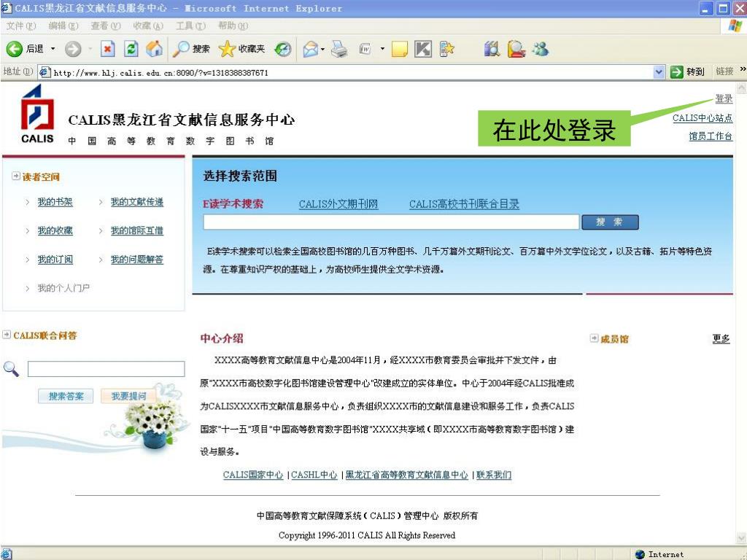Image resolution: width=747 pixels, height=560 pixels.
Task: Click the page scrollbar down arrow
Action: pyautogui.click(x=742, y=539)
